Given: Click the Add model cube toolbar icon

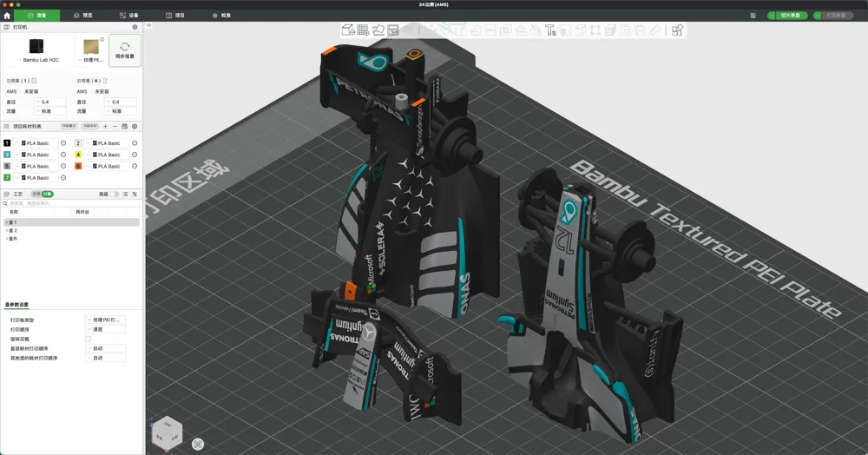Looking at the screenshot, I should [x=348, y=30].
